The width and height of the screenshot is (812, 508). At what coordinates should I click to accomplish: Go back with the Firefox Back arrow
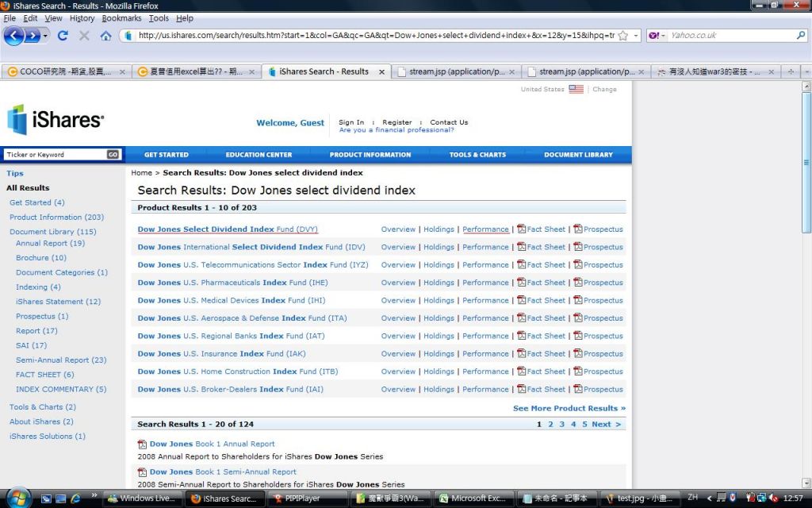point(14,36)
